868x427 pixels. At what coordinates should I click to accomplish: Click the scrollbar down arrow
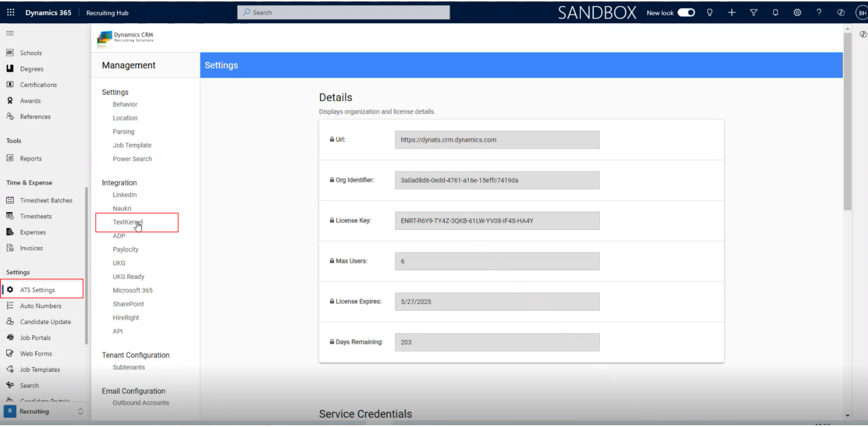(848, 415)
